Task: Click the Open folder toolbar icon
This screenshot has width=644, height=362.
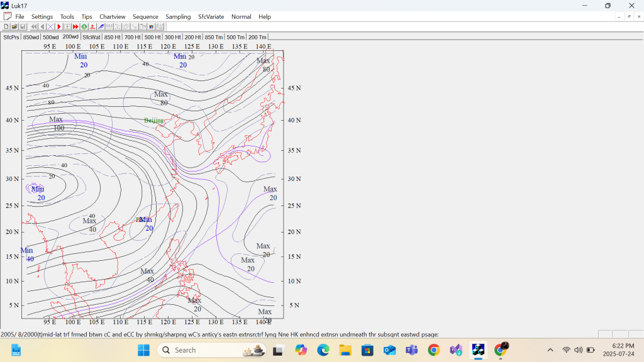Action: [x=14, y=27]
